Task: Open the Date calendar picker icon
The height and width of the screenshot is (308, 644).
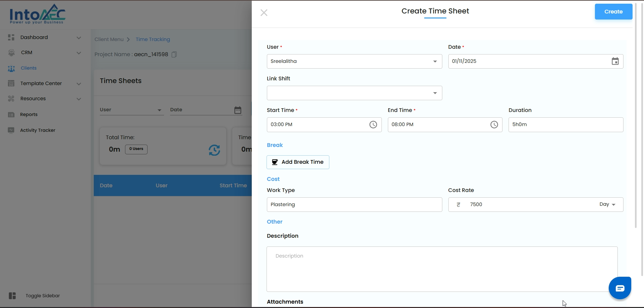Action: (615, 61)
